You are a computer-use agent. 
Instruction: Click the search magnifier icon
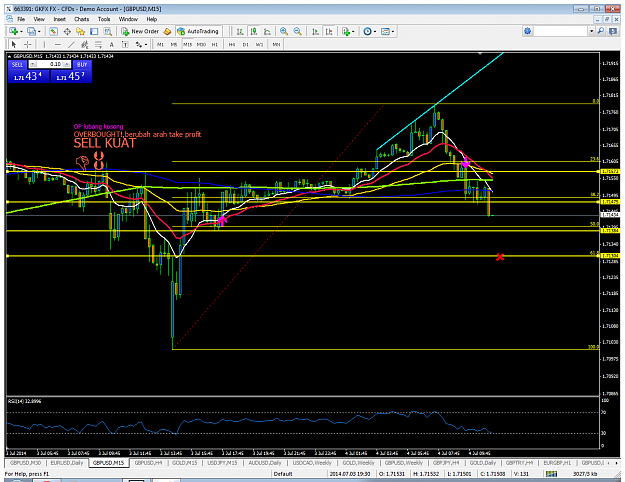pyautogui.click(x=601, y=31)
